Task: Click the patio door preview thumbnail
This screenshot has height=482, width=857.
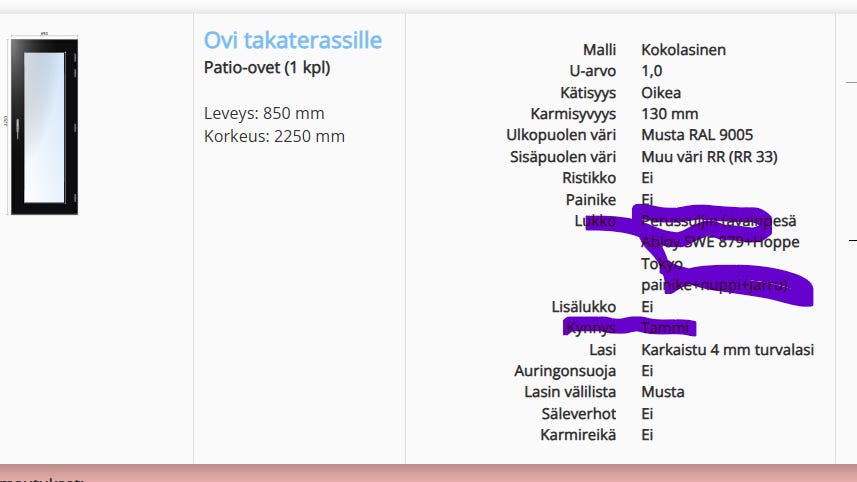Action: [44, 124]
